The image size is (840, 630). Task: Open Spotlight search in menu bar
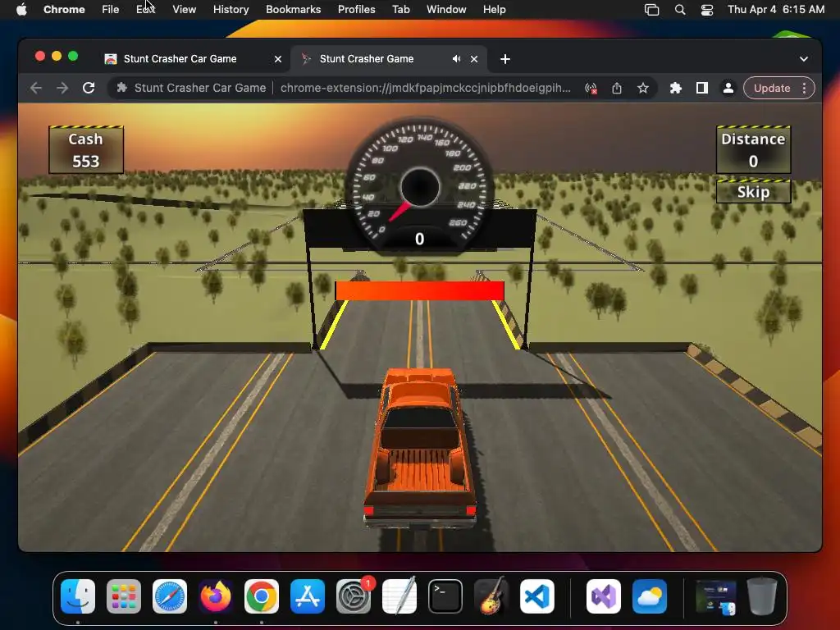(x=680, y=10)
